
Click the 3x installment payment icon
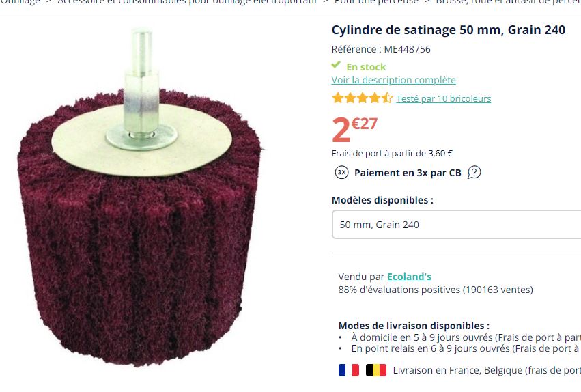pos(341,173)
